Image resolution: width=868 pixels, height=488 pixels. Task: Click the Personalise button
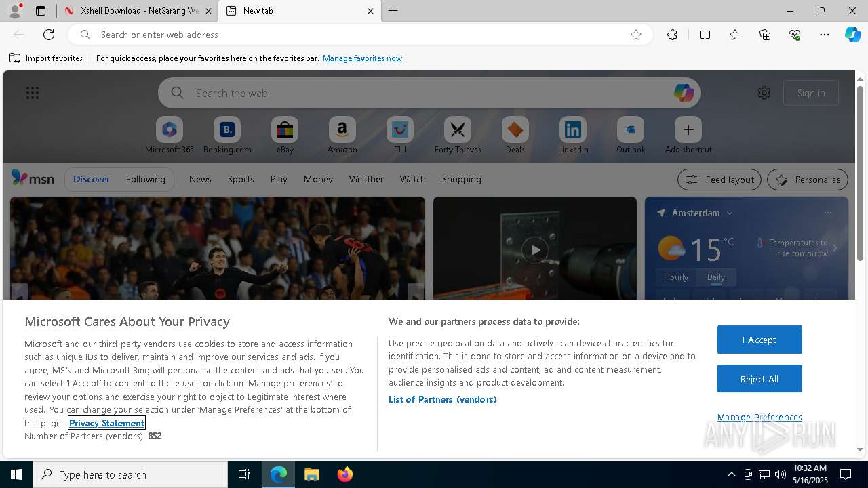tap(808, 180)
